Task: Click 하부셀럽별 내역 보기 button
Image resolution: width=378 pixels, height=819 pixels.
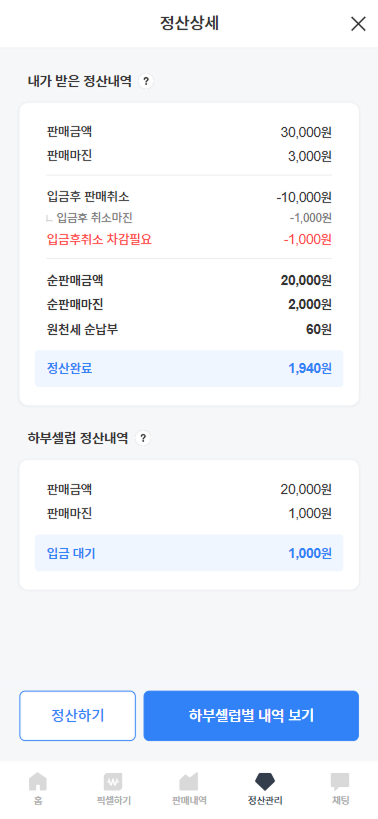Action: (251, 716)
